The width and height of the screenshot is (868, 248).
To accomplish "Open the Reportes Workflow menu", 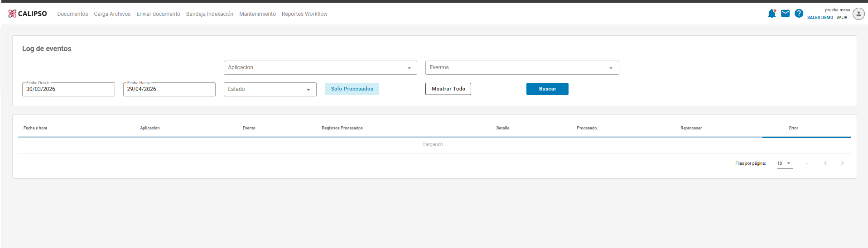I will [x=304, y=14].
